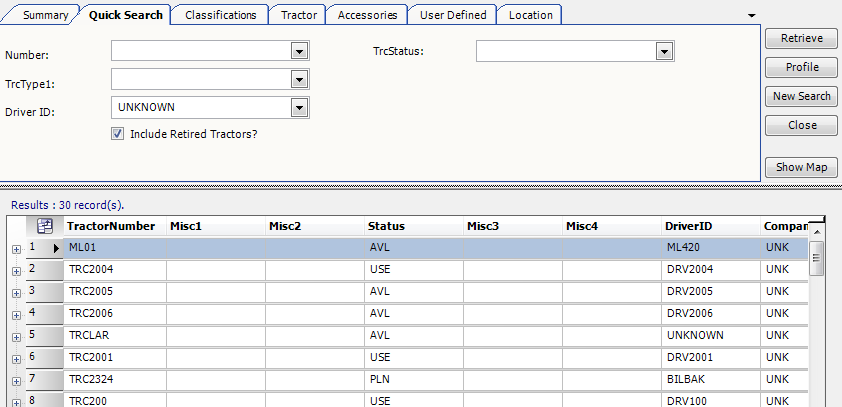842x407 pixels.
Task: Go to the Location tab
Action: [x=530, y=15]
